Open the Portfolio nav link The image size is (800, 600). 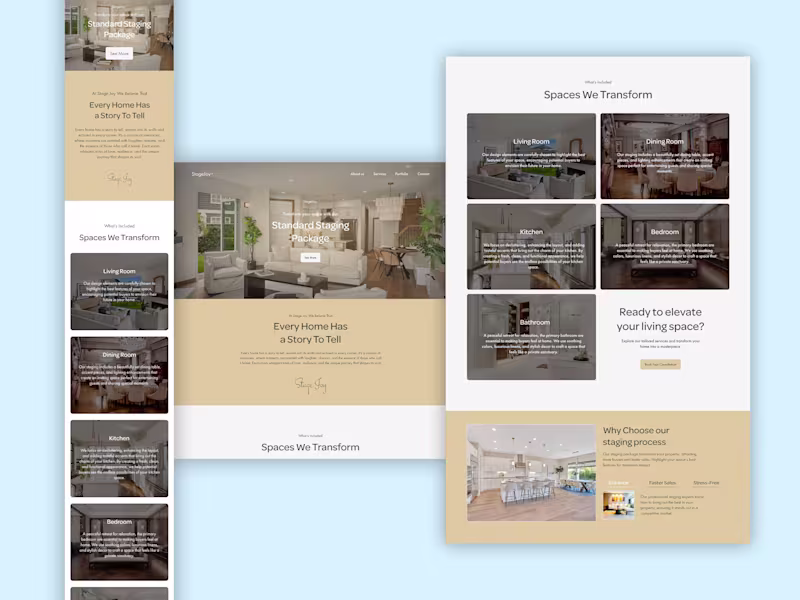(x=402, y=174)
